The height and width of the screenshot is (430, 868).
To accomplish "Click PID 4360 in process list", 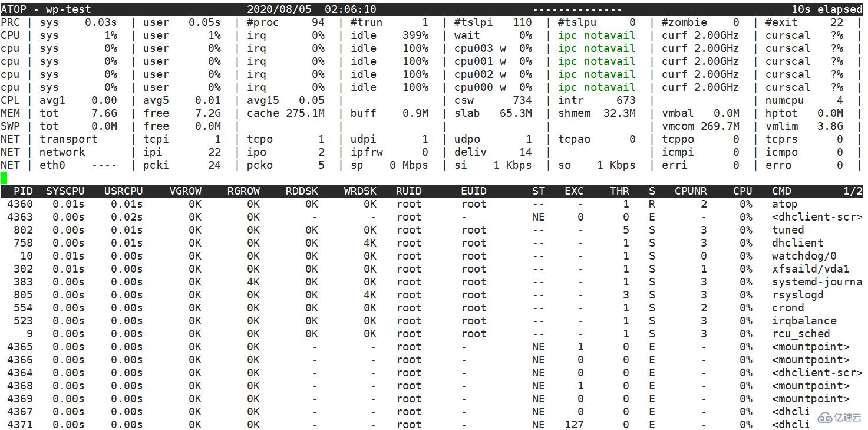I will coord(20,204).
